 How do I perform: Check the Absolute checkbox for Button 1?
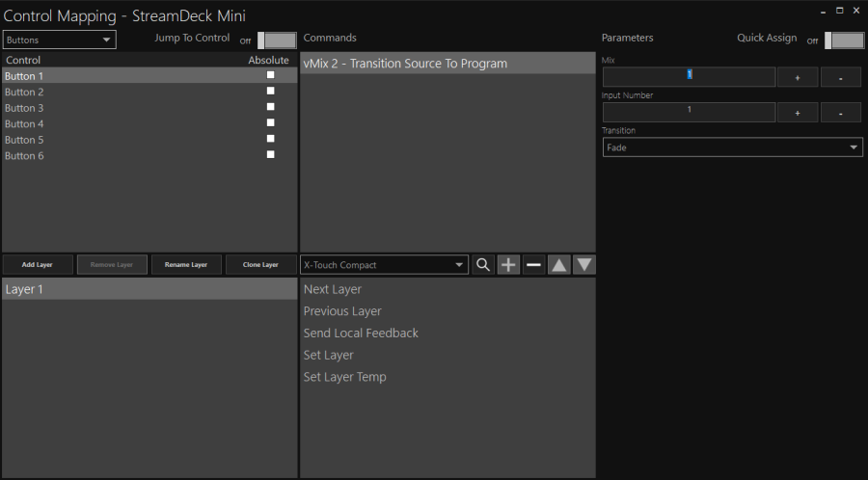pos(271,75)
